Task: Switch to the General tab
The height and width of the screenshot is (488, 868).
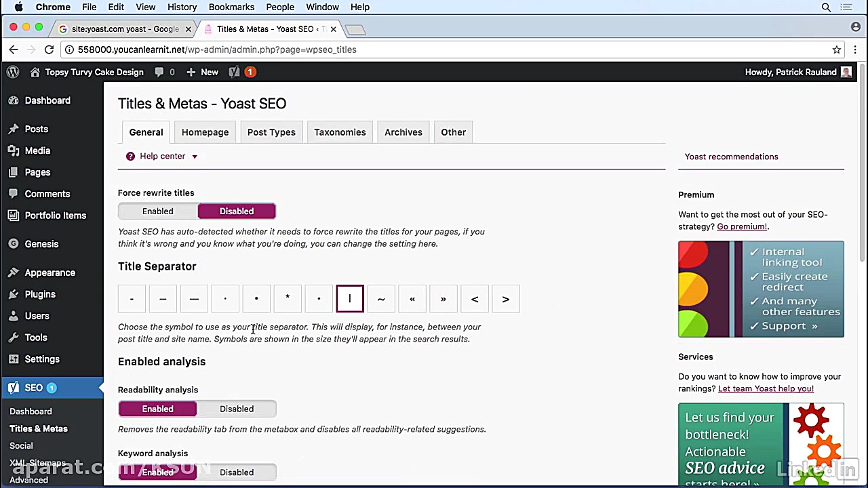Action: 146,132
